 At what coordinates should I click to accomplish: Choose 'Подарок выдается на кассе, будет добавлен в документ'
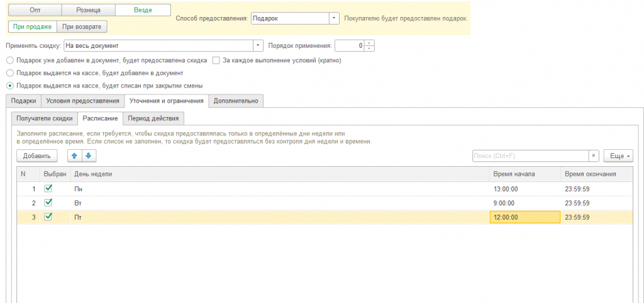coord(10,73)
